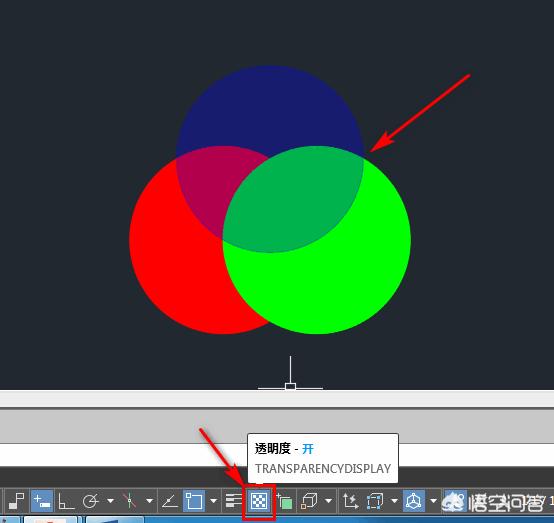554x523 pixels.
Task: Expand the 3D object snap dropdown arrow
Action: point(329,501)
